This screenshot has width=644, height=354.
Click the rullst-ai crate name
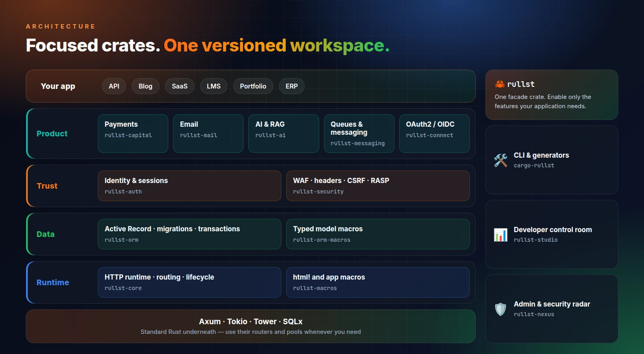click(x=270, y=135)
